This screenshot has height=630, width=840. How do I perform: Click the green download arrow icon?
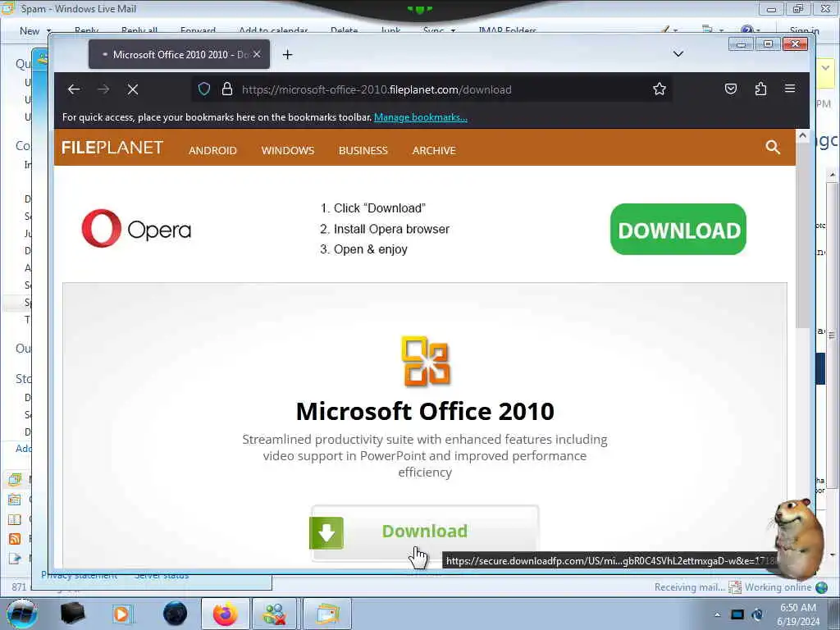[x=326, y=533]
